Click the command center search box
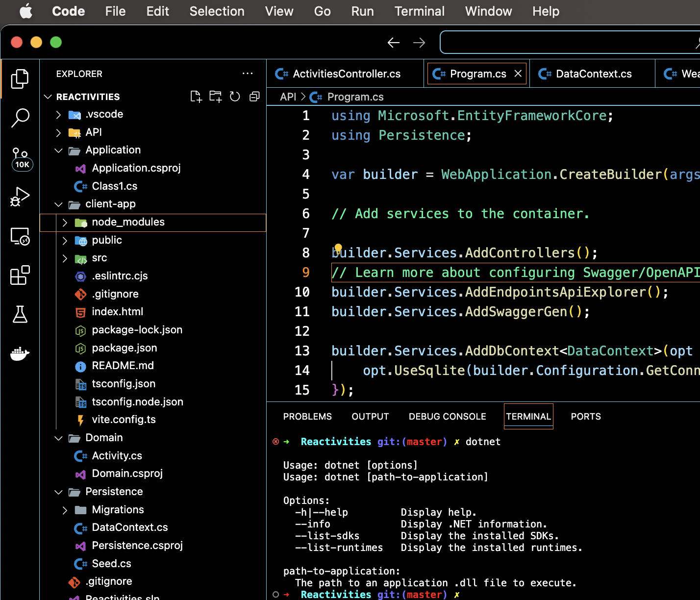 pos(569,43)
